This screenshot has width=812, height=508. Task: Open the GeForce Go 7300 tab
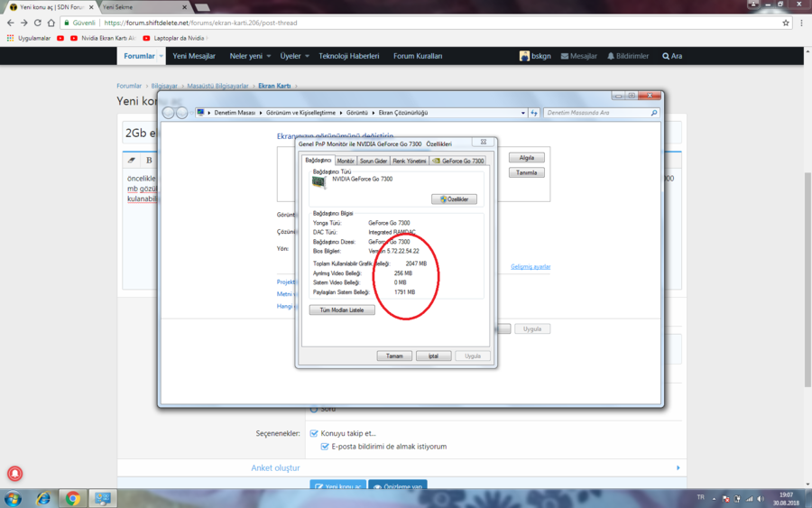click(457, 161)
